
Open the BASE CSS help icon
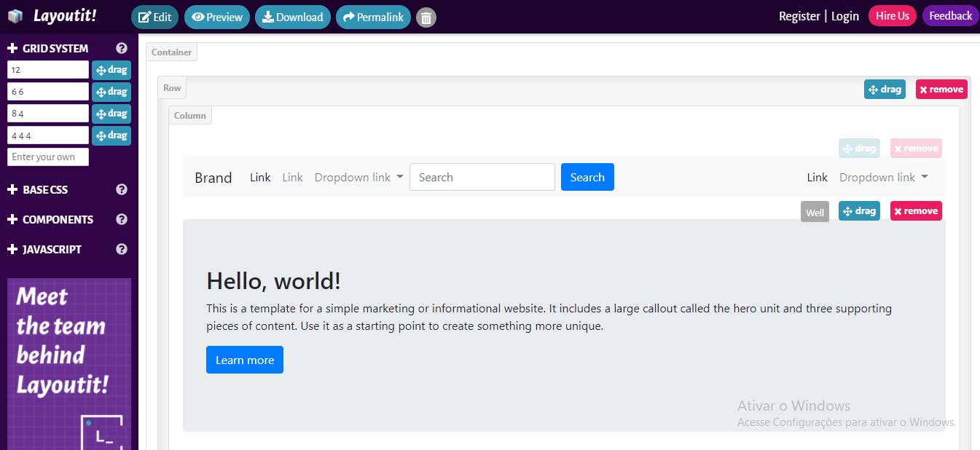[121, 189]
